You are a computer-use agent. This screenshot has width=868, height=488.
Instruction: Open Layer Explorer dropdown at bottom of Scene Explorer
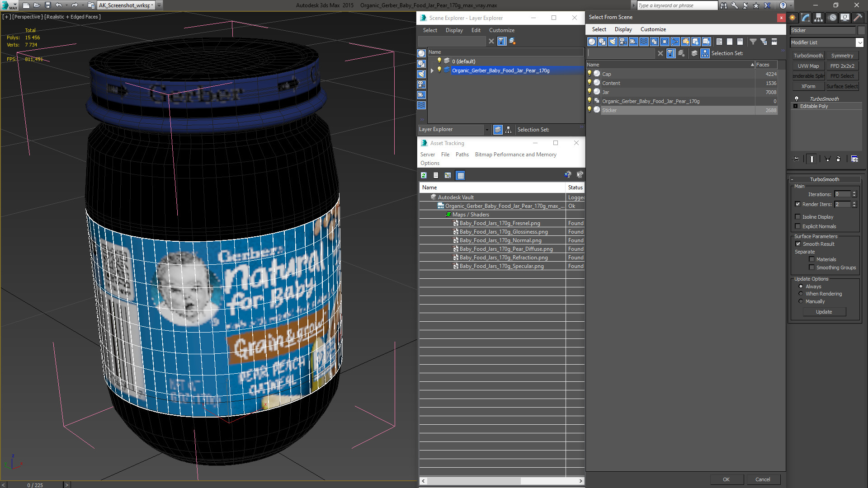point(487,130)
